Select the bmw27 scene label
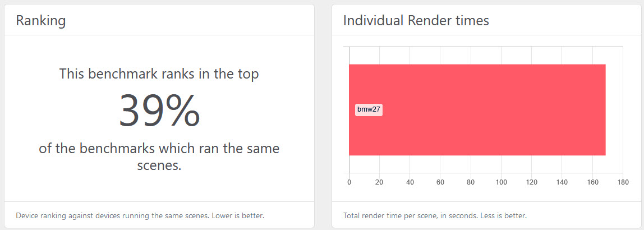 [369, 109]
